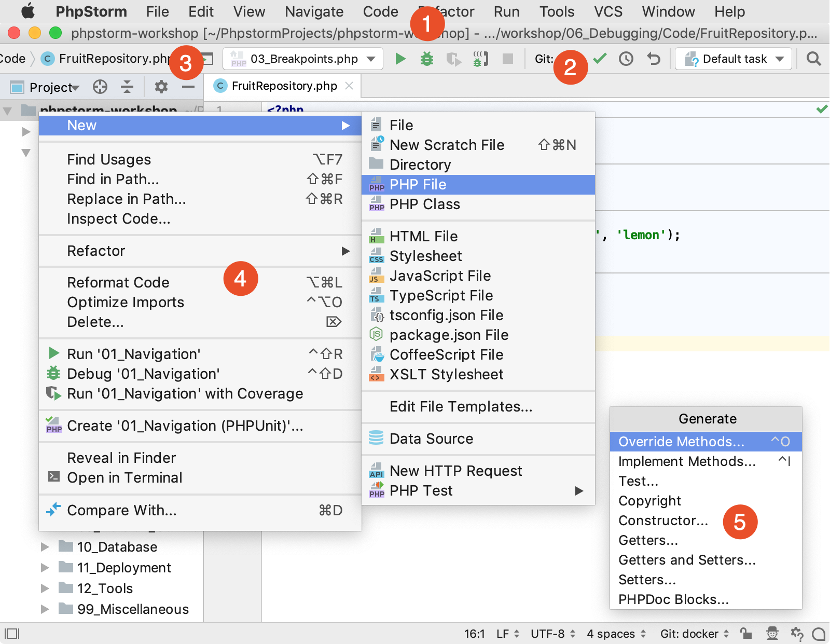Create a new TypeScript File
The image size is (830, 644).
click(478, 296)
